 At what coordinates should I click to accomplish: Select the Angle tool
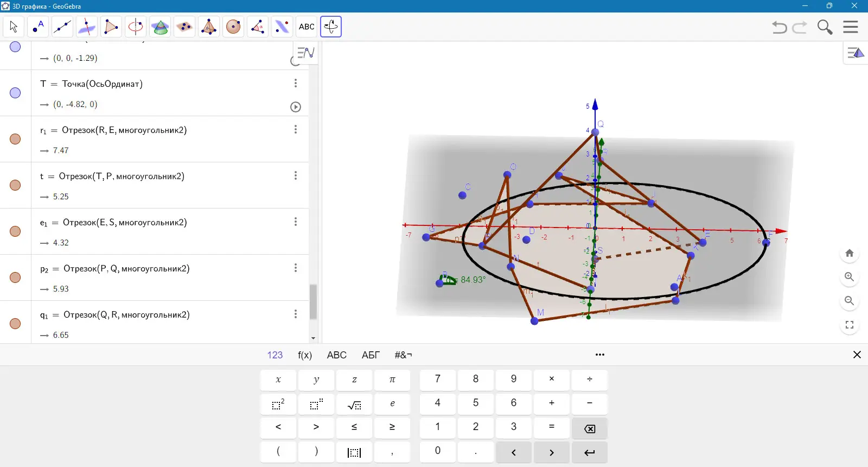tap(258, 27)
